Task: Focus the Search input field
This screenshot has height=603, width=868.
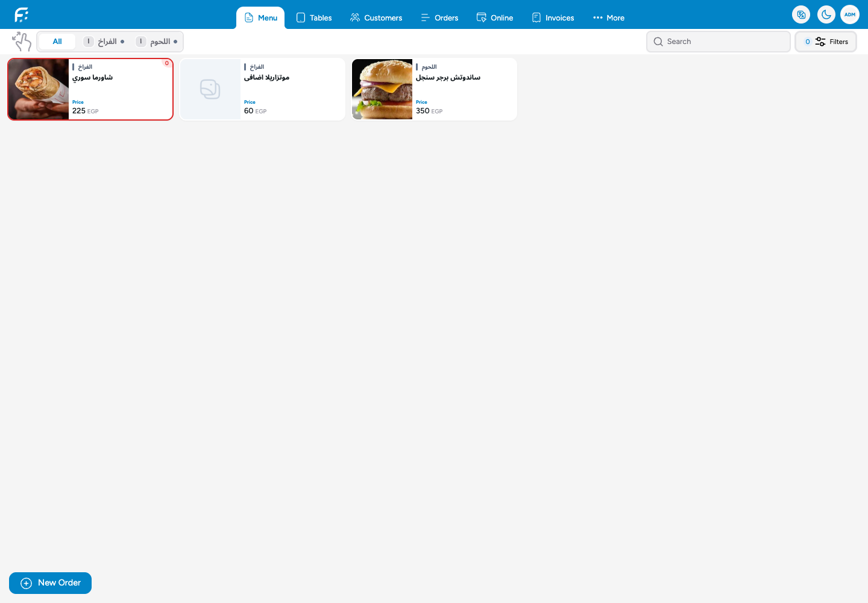Action: [719, 42]
